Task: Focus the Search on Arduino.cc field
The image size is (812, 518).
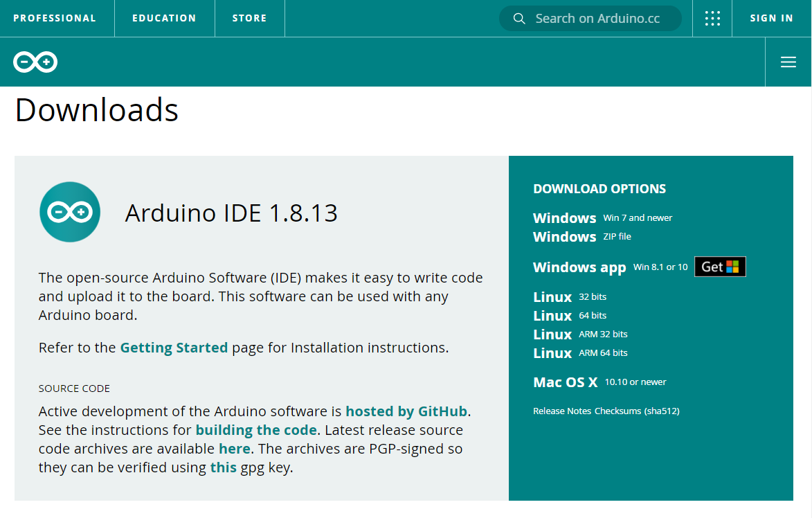Action: pos(590,19)
